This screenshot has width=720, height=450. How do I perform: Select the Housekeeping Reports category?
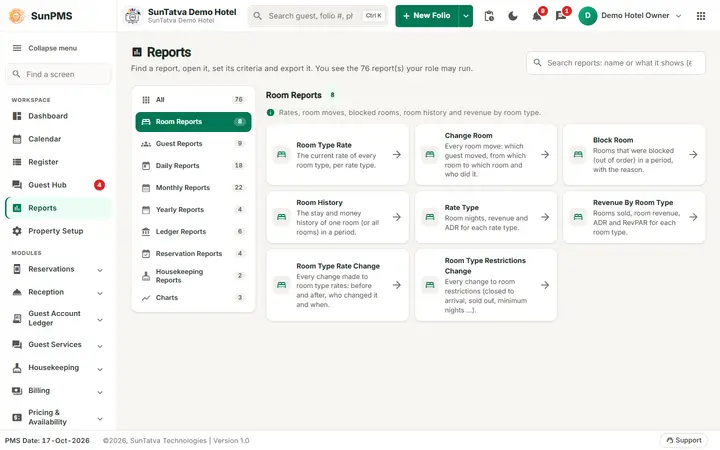pos(193,276)
